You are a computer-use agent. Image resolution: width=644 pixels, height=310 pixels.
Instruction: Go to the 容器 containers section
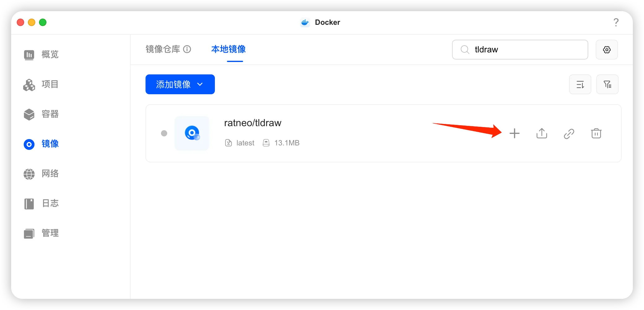(41, 114)
